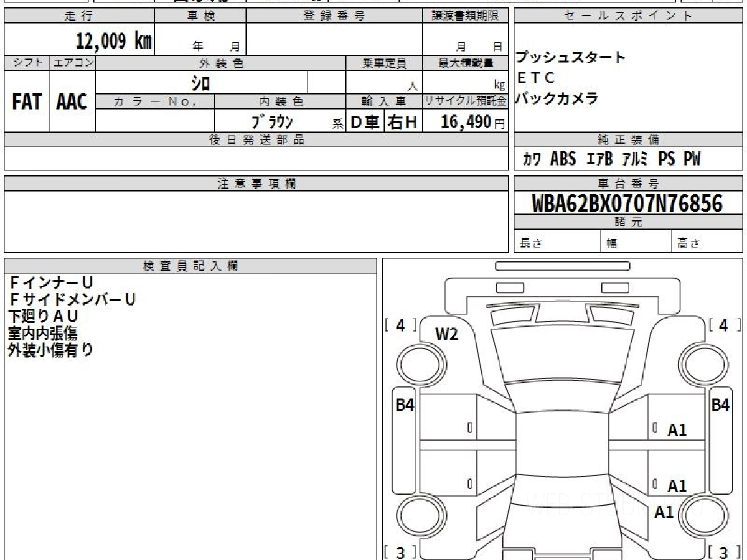Click the エアB equipment entry
Viewport: 747px width, 560px height.
[600, 160]
